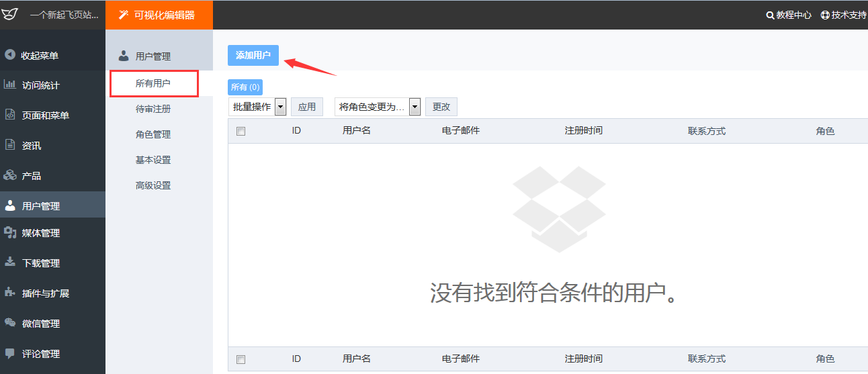Viewport: 868px width, 374px height.
Task: Click the pages and menus code icon
Action: [10, 115]
